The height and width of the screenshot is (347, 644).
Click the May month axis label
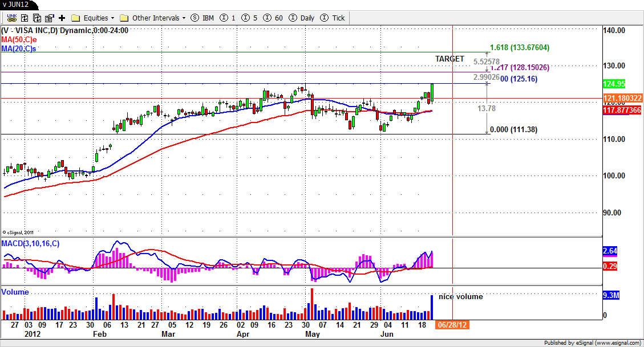(x=313, y=334)
